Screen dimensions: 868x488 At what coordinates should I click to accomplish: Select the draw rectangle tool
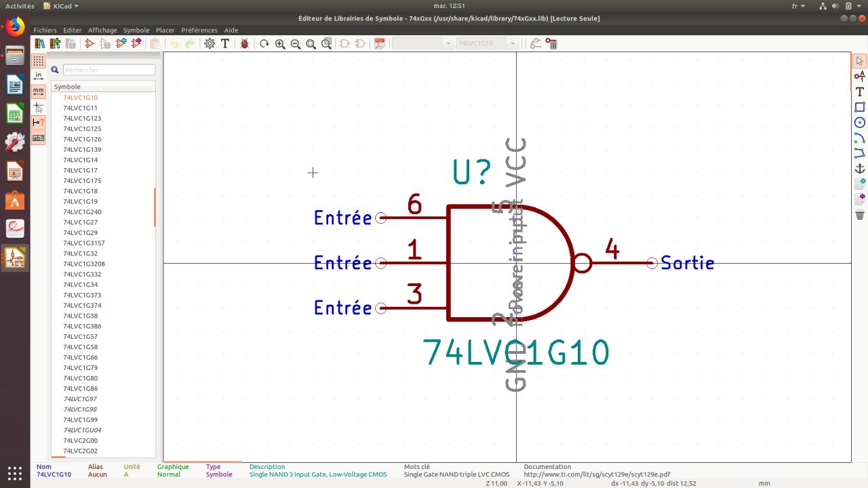[860, 107]
